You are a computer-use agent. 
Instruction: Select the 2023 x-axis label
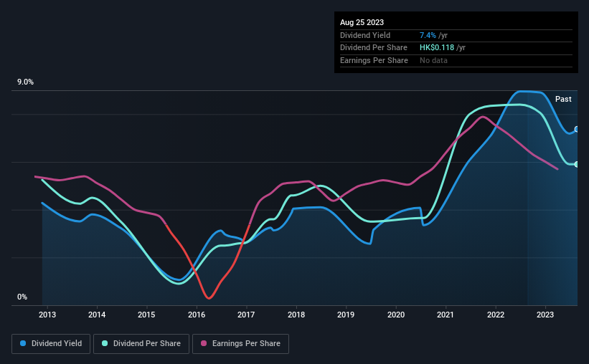pyautogui.click(x=545, y=315)
